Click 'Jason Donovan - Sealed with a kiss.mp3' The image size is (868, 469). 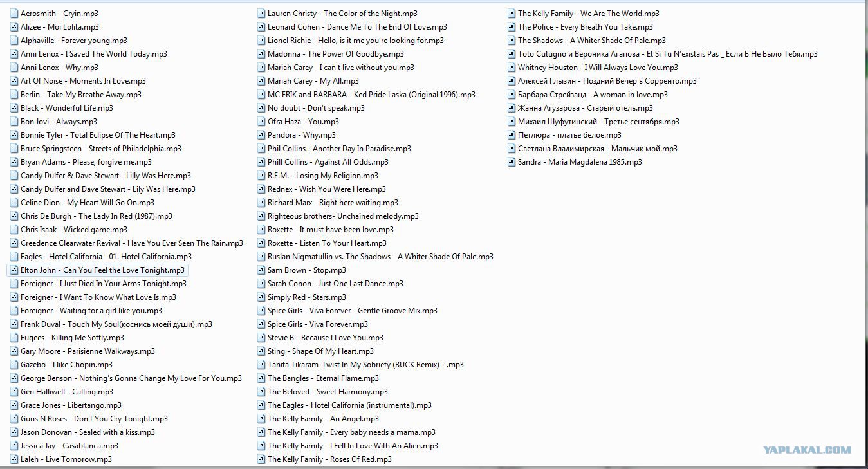(x=88, y=432)
